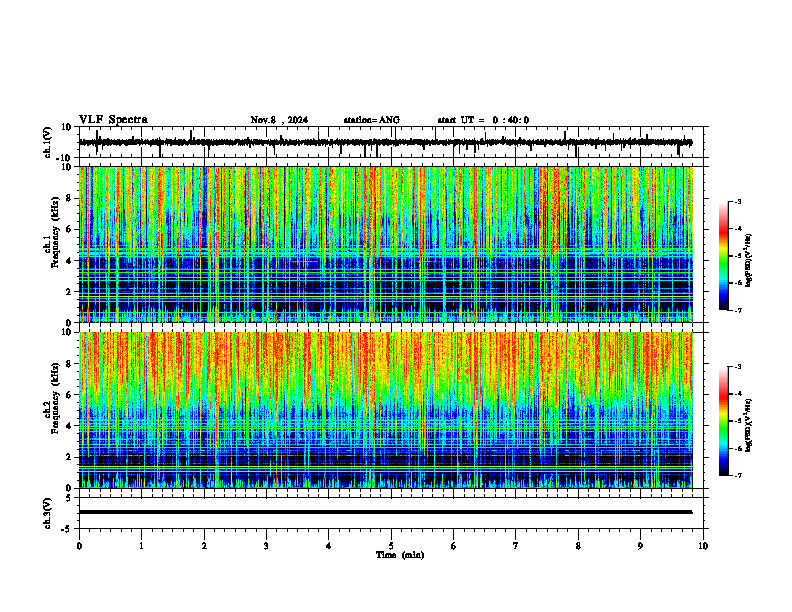Click the ch.2 spectrogram panel
The height and width of the screenshot is (612, 792).
click(x=386, y=410)
